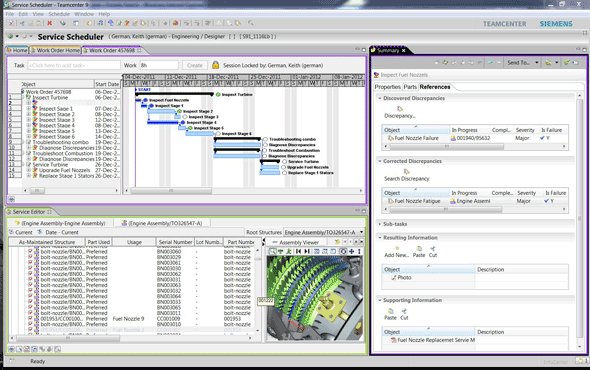Toggle checkbox on row with serial BN003061

point(31,263)
